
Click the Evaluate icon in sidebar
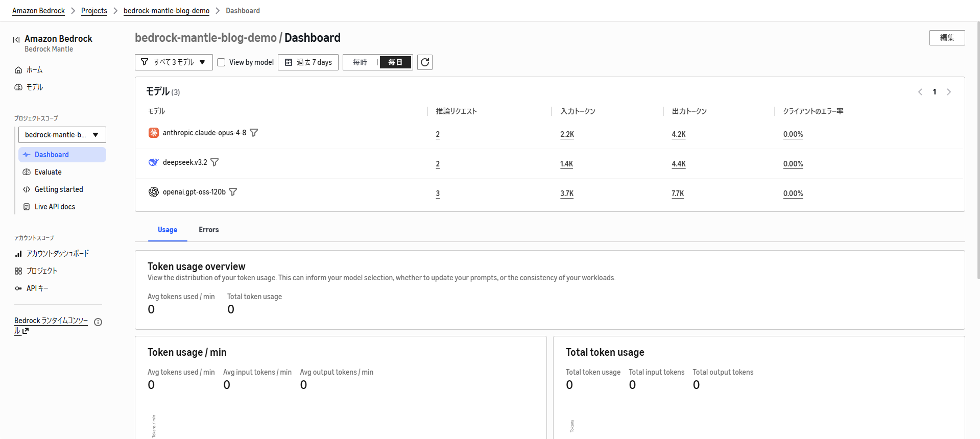[27, 172]
